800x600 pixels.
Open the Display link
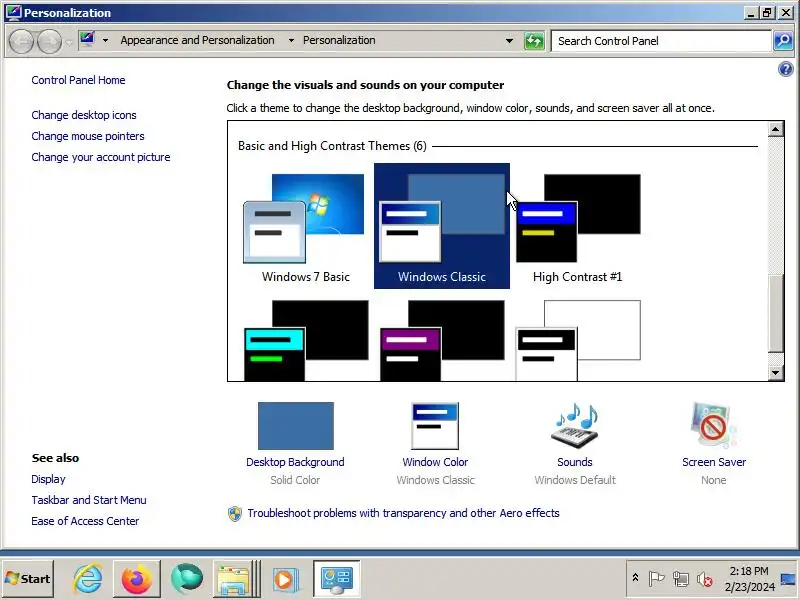[x=48, y=479]
